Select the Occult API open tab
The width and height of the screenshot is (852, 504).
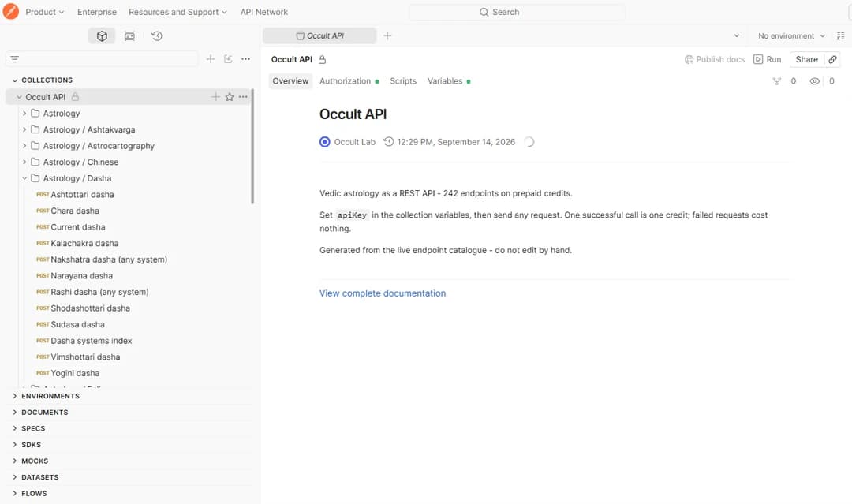click(x=319, y=35)
